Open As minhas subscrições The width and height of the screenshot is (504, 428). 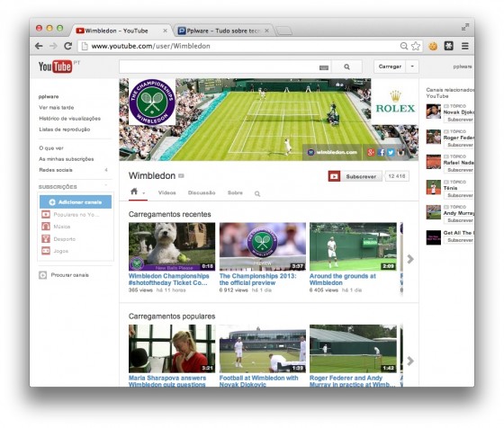point(67,159)
